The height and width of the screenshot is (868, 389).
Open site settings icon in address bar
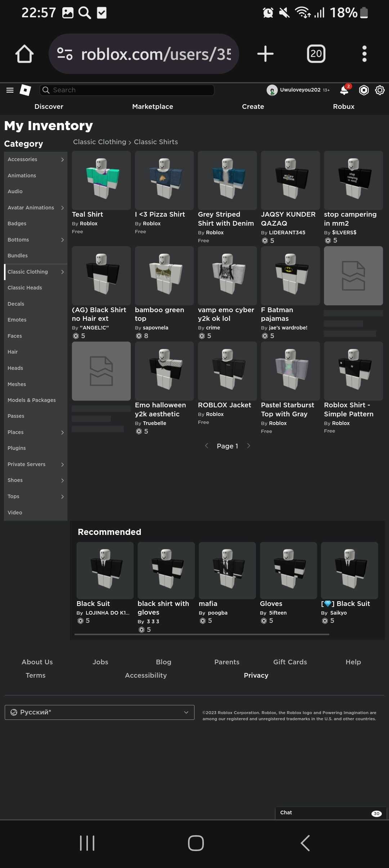click(65, 54)
